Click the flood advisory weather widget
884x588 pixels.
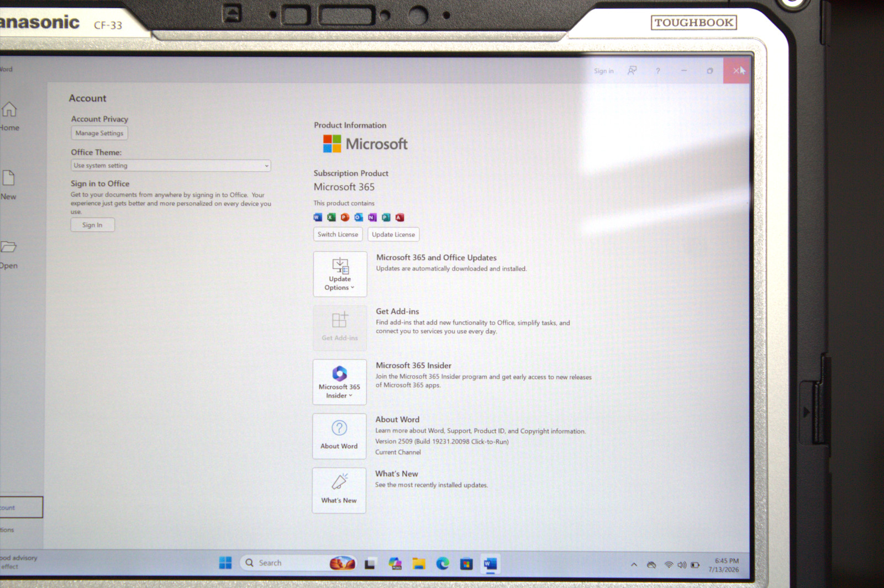coord(19,562)
